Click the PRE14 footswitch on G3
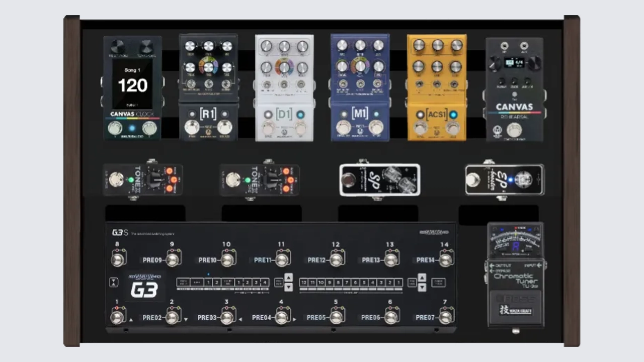This screenshot has height=362, width=644. tap(445, 259)
